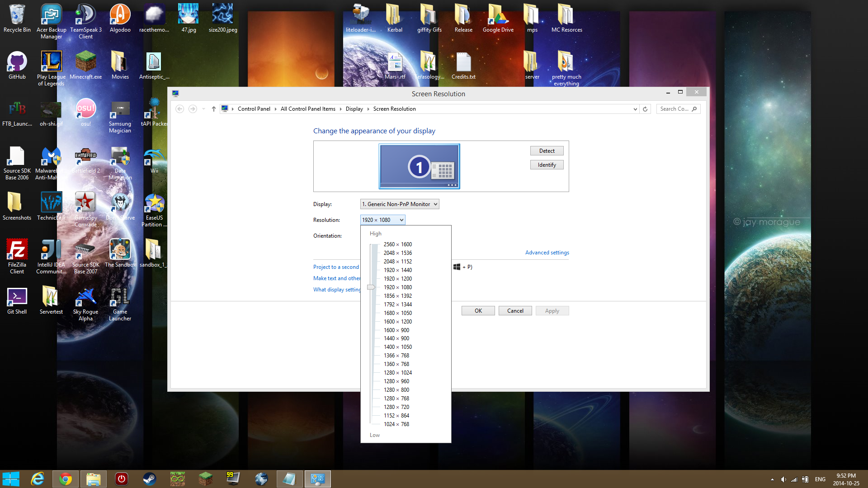Select 1366 × 768 resolution option

396,356
